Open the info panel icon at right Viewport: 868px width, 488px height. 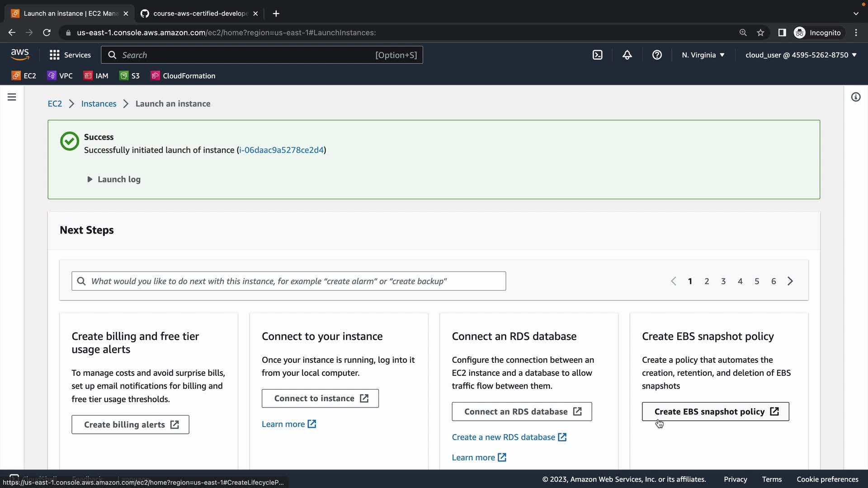pyautogui.click(x=855, y=97)
